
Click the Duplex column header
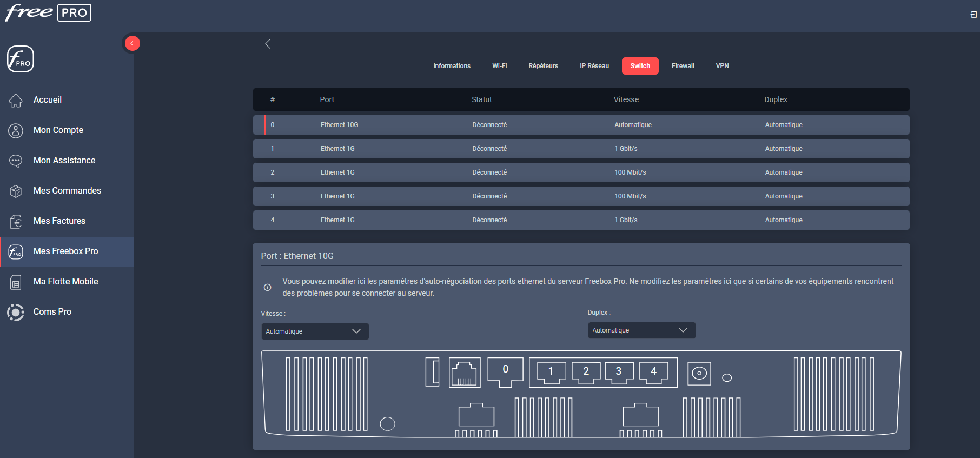[x=776, y=99]
